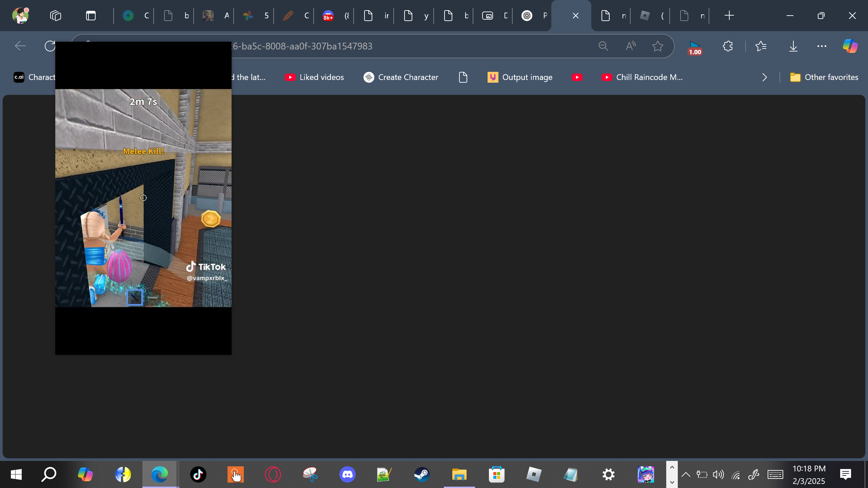Open the Wi-Fi network tray icon
868x488 pixels.
[736, 475]
